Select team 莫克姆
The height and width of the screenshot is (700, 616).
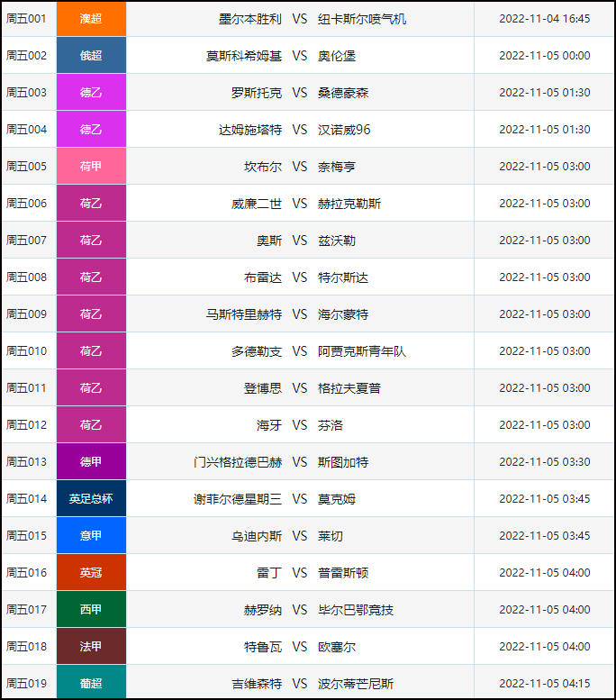coord(337,499)
